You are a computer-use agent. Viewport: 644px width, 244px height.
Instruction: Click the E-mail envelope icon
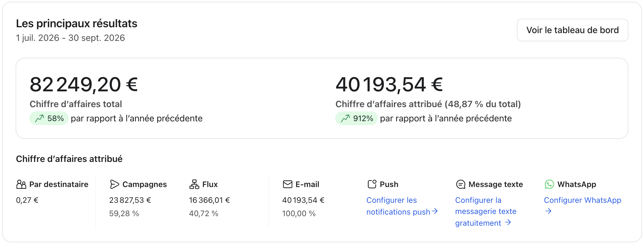point(287,185)
